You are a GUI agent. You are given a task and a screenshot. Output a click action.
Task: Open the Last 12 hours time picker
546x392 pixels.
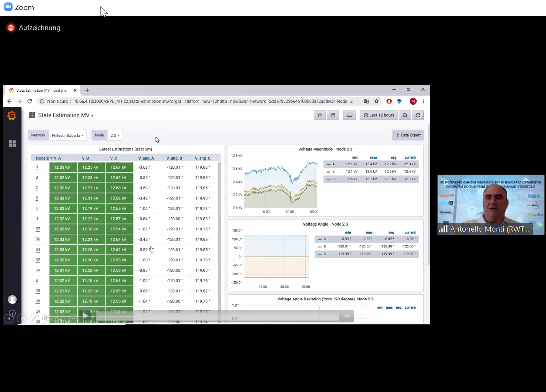pos(379,115)
